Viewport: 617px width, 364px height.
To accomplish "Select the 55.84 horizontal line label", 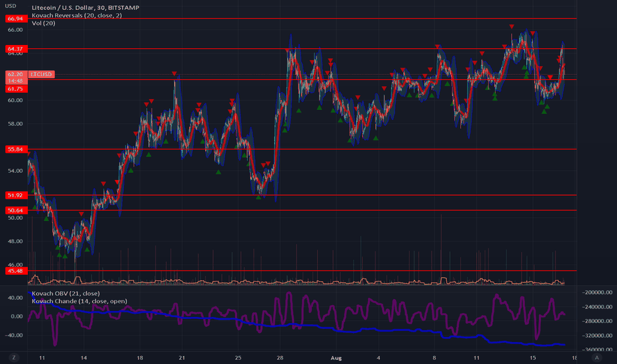I will pyautogui.click(x=16, y=149).
